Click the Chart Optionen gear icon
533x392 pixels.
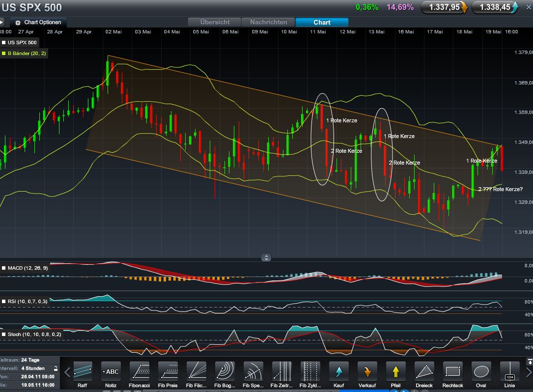coord(18,23)
